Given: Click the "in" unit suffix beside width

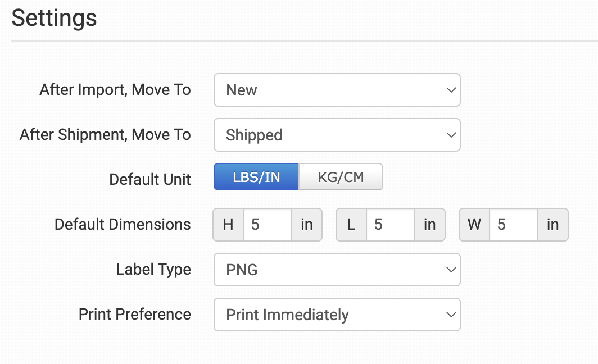Looking at the screenshot, I should (553, 225).
